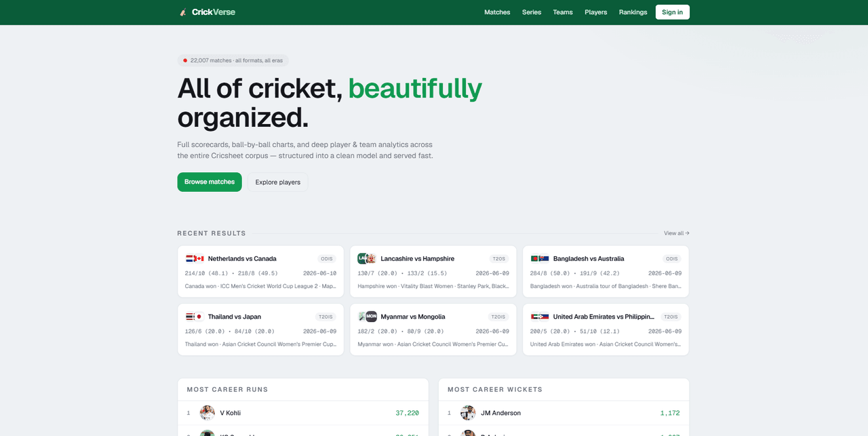Click the Canada flag icon
The height and width of the screenshot is (436, 868).
(199, 258)
